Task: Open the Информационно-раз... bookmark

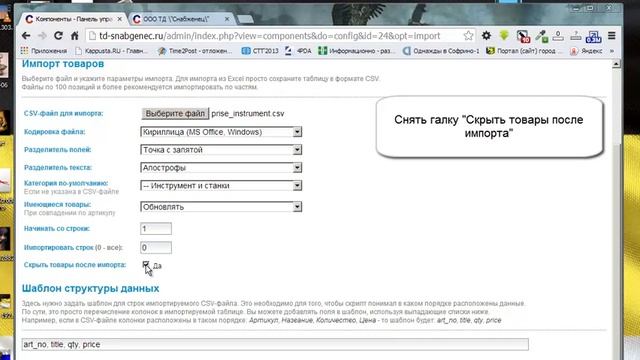Action: click(357, 51)
